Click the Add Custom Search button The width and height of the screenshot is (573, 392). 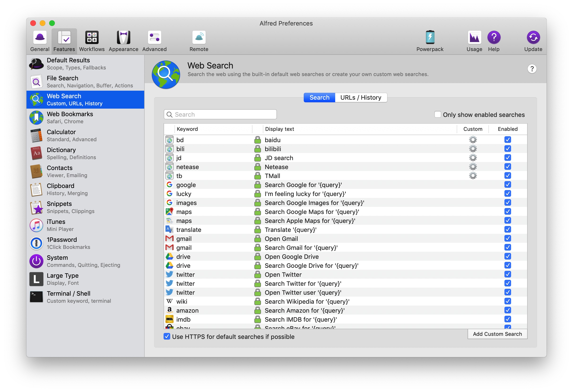click(497, 334)
